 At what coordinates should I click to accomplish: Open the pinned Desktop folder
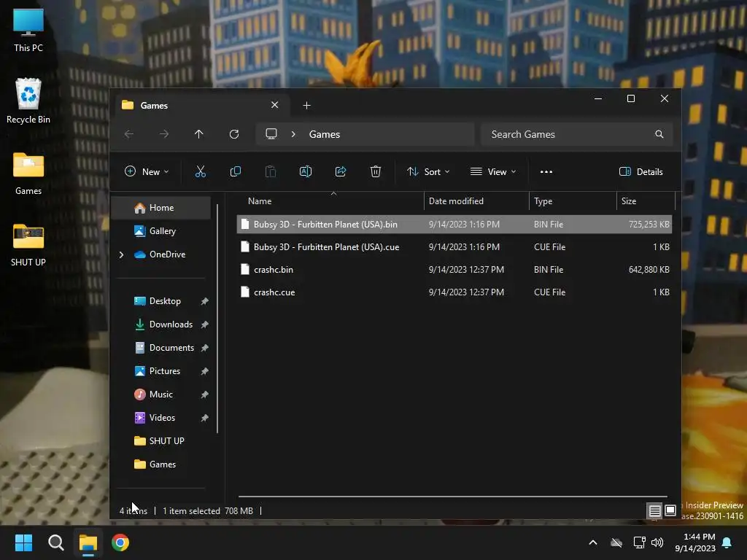coord(161,301)
